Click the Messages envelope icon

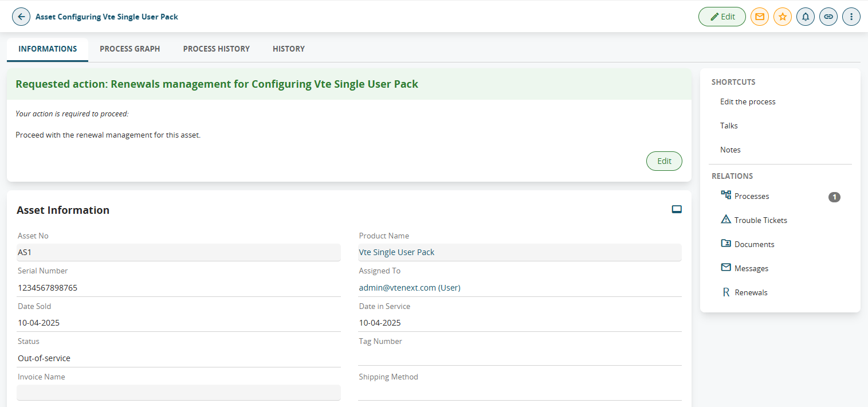(x=726, y=268)
